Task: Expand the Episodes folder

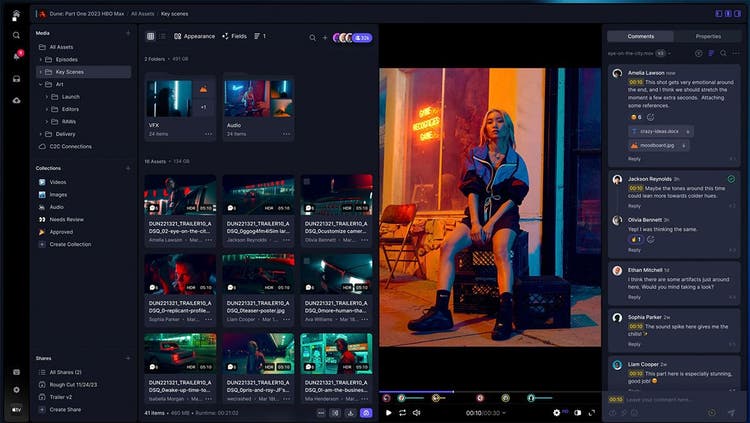Action: [41, 59]
